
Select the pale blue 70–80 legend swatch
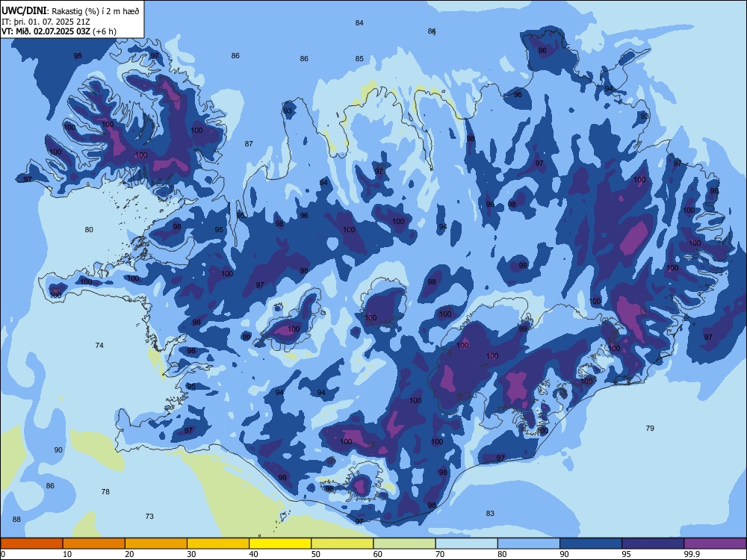click(466, 544)
